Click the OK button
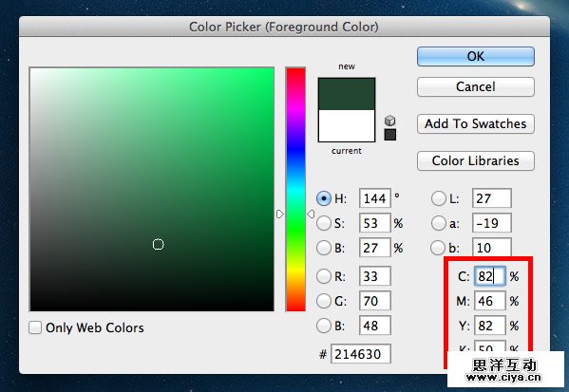Viewport: 569px width, 392px height. click(x=476, y=57)
